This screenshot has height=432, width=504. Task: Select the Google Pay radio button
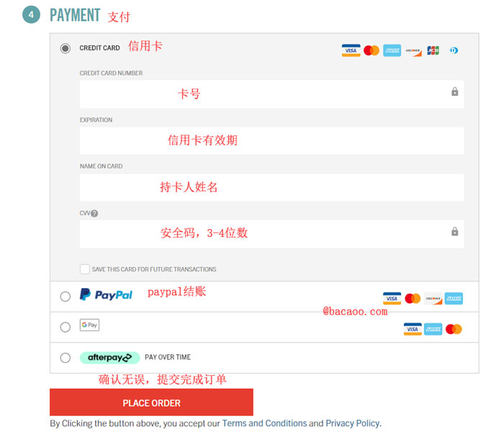(66, 327)
